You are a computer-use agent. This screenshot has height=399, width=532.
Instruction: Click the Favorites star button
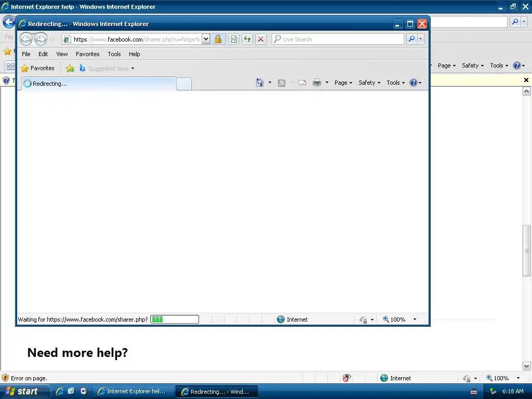[x=37, y=68]
